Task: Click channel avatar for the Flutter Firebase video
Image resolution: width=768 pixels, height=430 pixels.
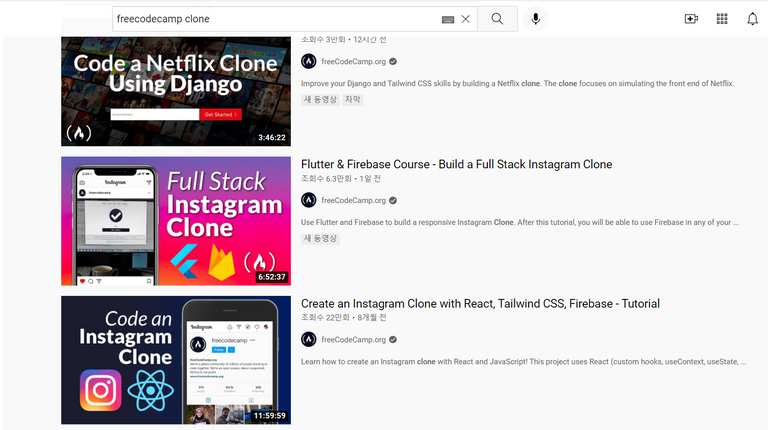Action: [309, 200]
